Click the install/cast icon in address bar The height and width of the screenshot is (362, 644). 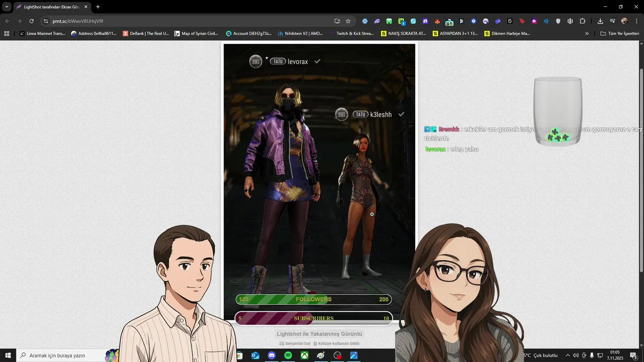(337, 21)
